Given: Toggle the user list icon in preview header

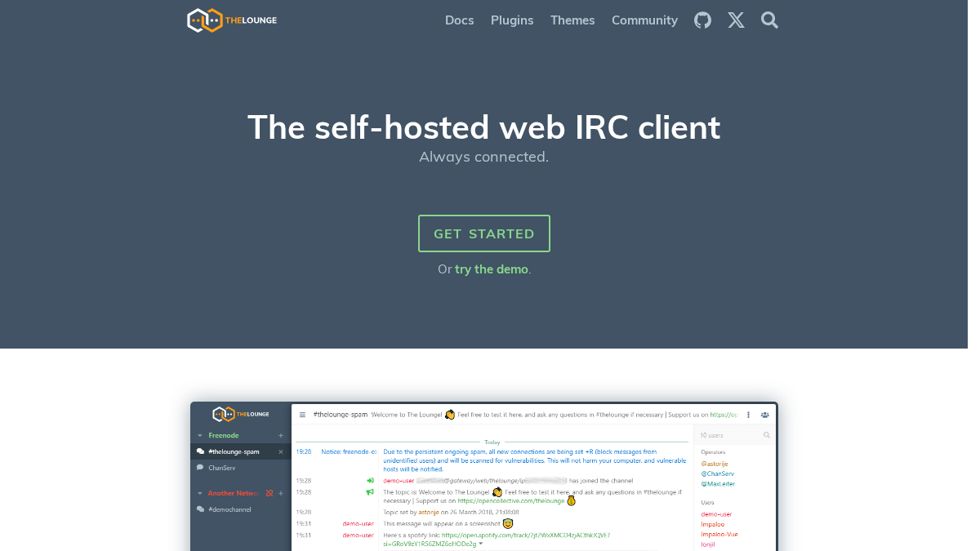Looking at the screenshot, I should [x=764, y=415].
